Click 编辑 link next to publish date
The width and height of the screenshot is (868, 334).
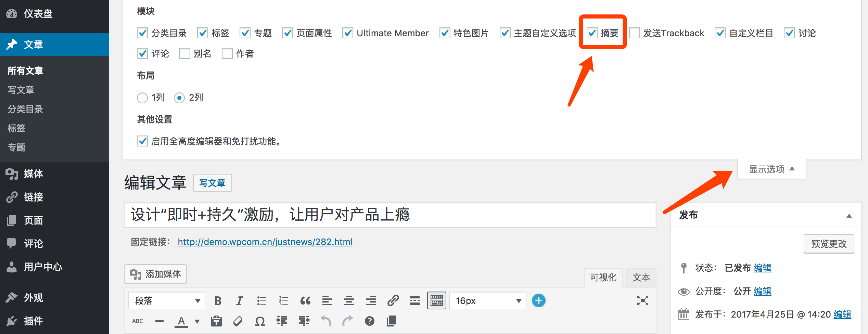point(842,314)
